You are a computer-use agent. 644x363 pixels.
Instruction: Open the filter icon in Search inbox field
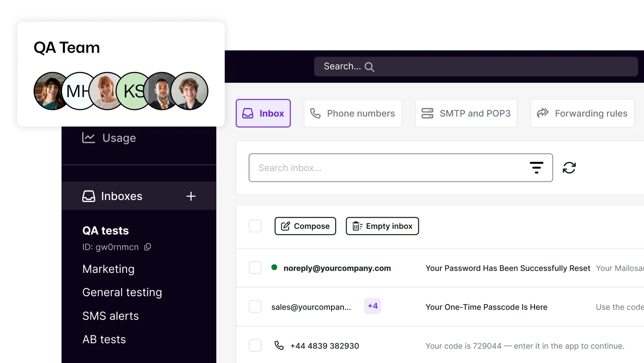(536, 168)
